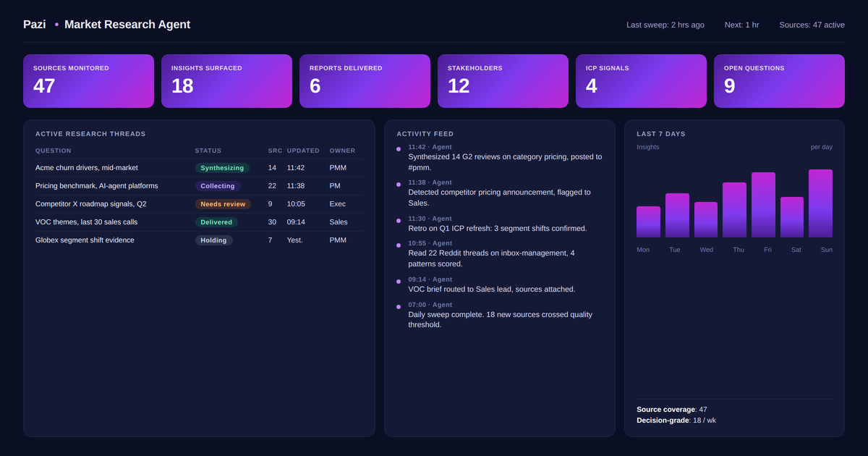
Task: Select 'Competitor X roadmap signals, Q2' thread
Action: (199, 204)
